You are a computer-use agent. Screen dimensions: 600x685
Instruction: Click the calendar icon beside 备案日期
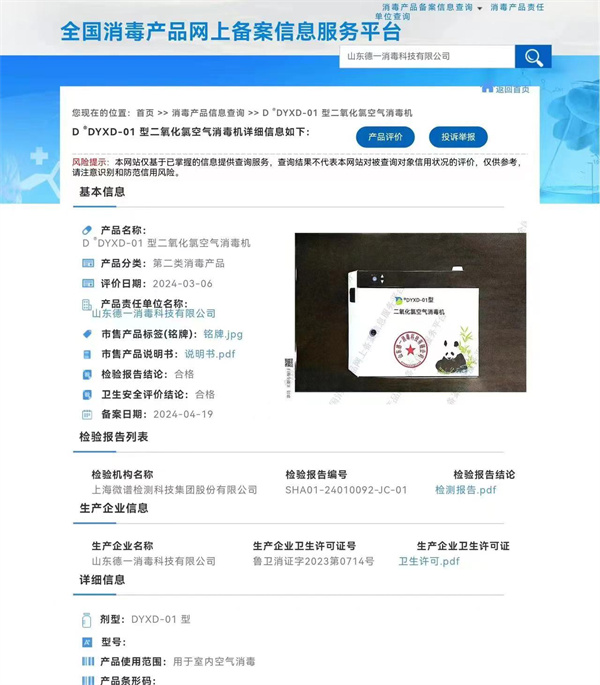pos(87,414)
